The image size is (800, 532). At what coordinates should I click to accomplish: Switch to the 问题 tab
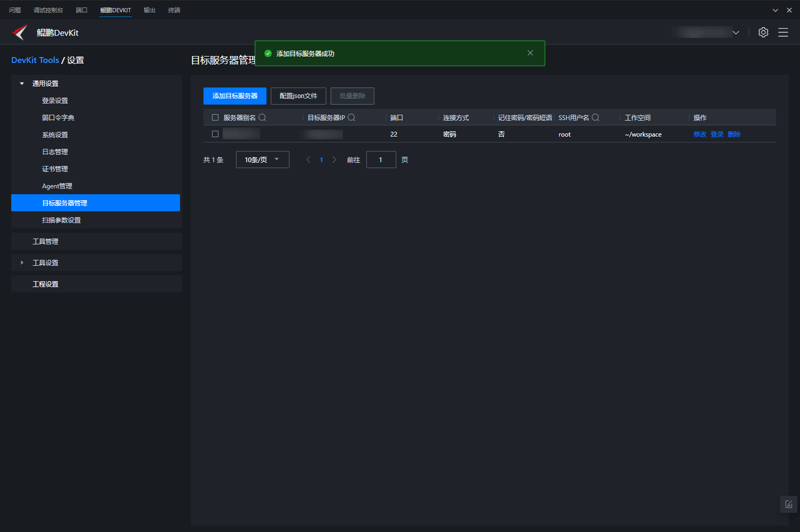click(15, 10)
